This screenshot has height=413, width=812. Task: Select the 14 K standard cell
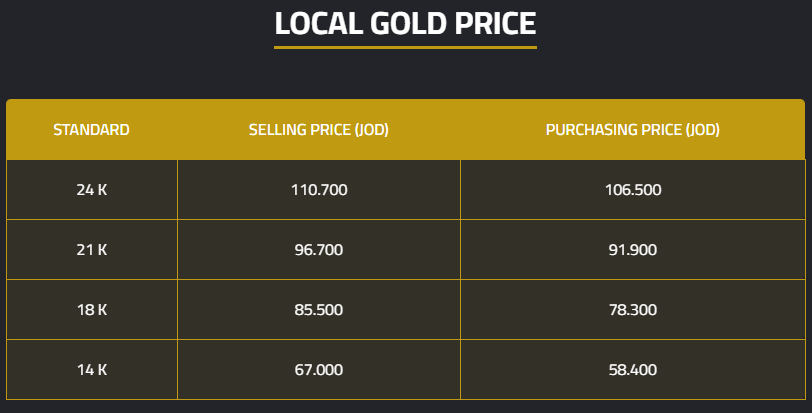tap(91, 370)
